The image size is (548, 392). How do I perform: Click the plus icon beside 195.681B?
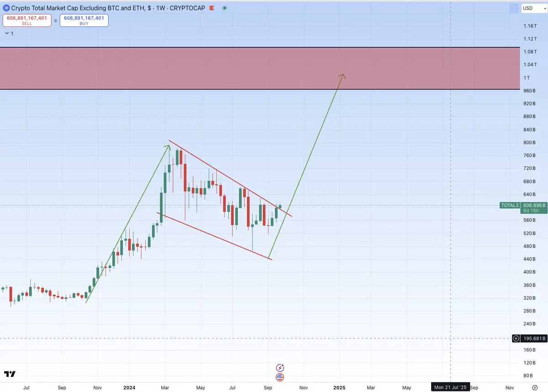click(x=516, y=339)
